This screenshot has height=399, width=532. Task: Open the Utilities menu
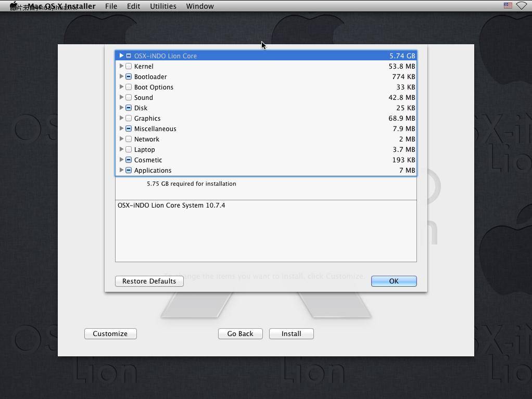[163, 6]
